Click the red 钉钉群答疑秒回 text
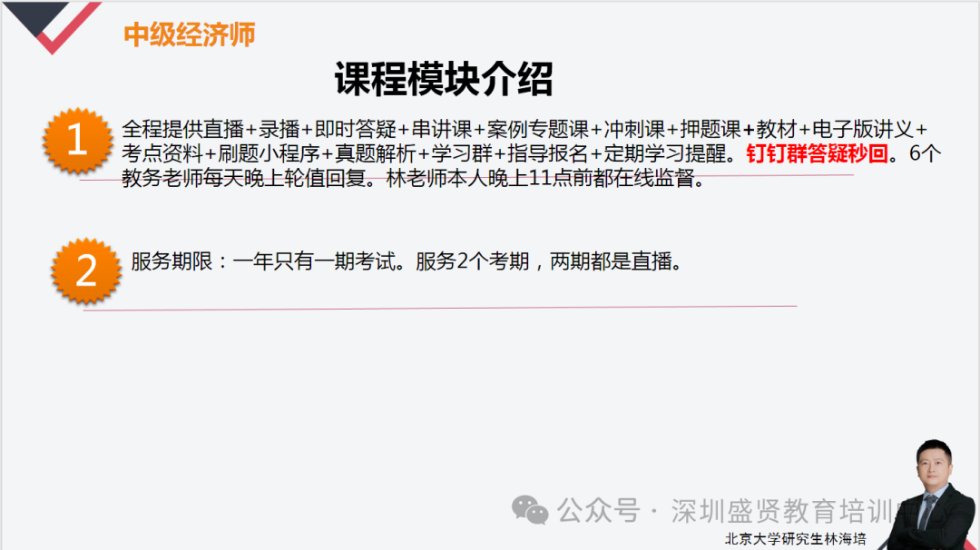Screen dimensions: 980x550 (817, 153)
